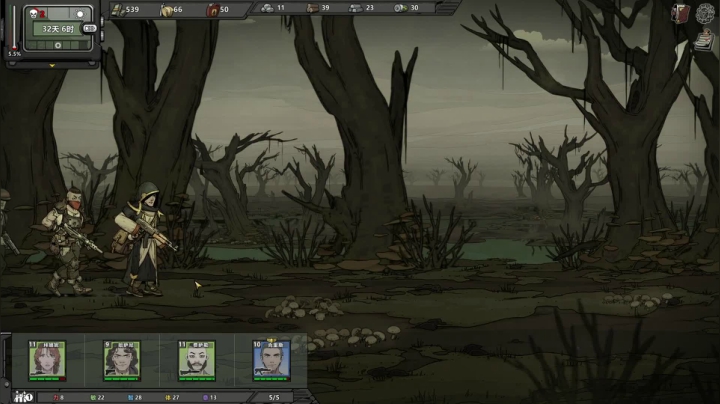Click the green agility stat showing 22
Image resolution: width=720 pixels, height=404 pixels.
tap(97, 398)
